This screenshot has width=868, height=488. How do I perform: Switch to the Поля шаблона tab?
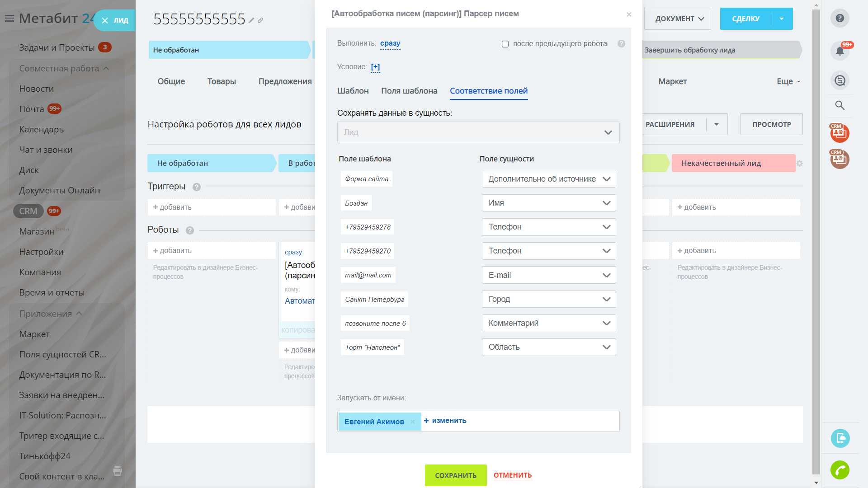click(409, 91)
